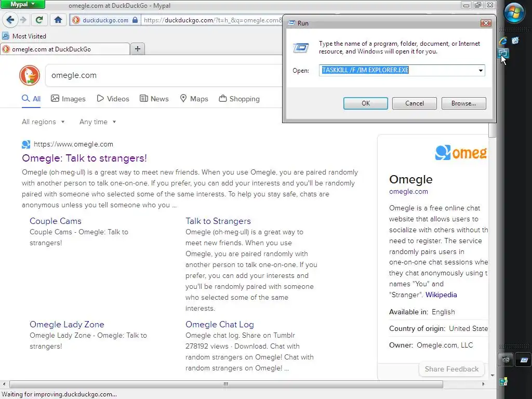Image resolution: width=532 pixels, height=399 pixels.
Task: Switch to the Maps search tab
Action: 194,99
